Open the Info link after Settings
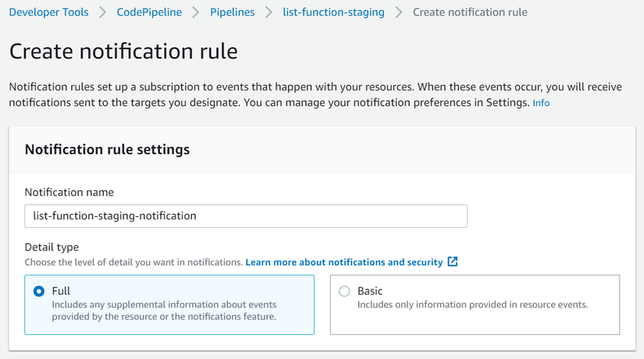The width and height of the screenshot is (644, 359). 541,103
